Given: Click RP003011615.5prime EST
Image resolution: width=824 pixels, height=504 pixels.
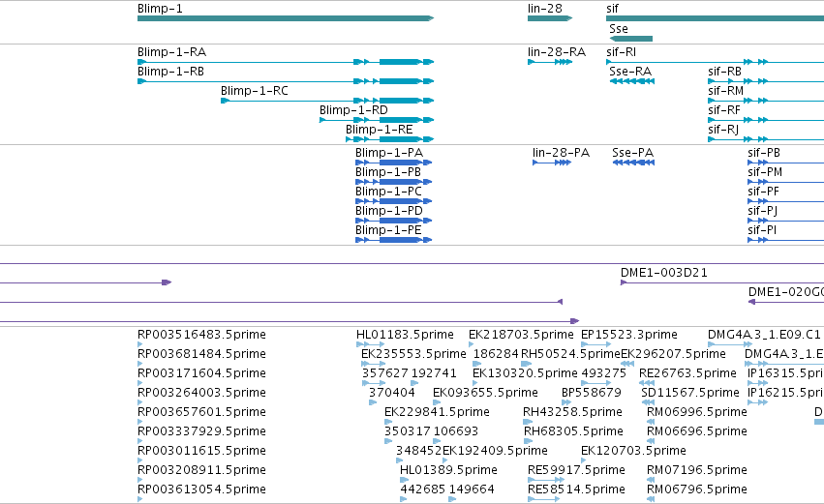Looking at the screenshot, I should (x=140, y=460).
